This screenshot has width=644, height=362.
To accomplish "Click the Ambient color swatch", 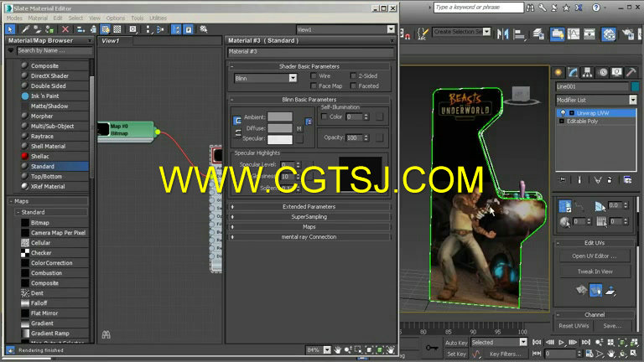I will point(280,117).
